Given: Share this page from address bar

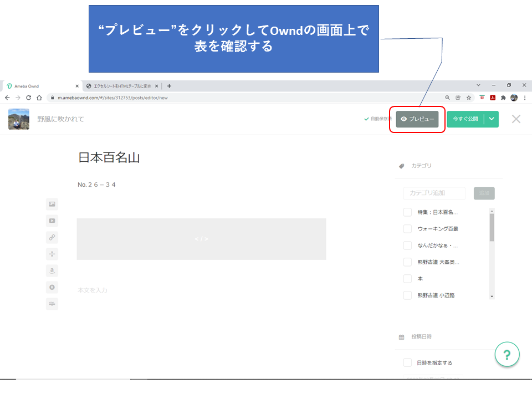Looking at the screenshot, I should 458,98.
